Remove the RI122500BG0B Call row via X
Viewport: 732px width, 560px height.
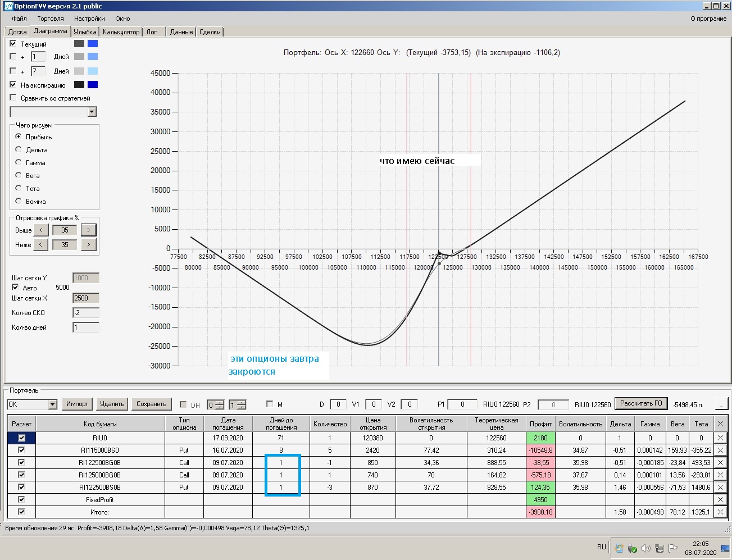tap(720, 462)
